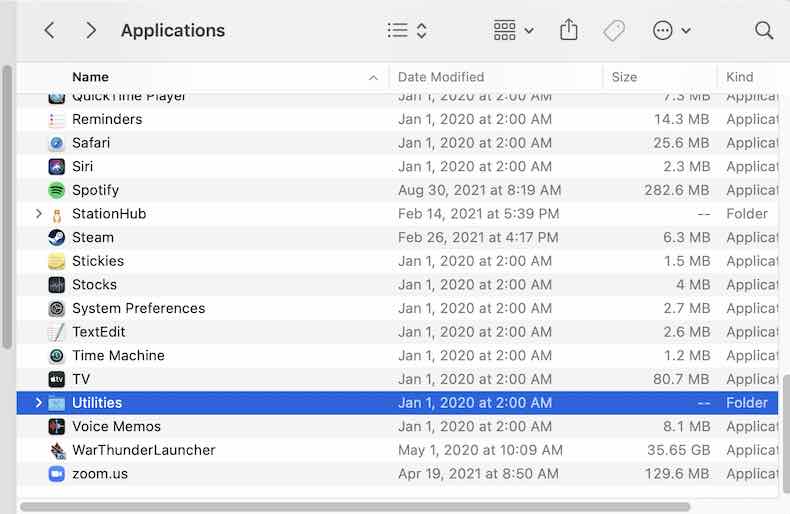This screenshot has height=514, width=790.
Task: Click zoom.us Apr 19, 2021 date
Action: pos(478,474)
